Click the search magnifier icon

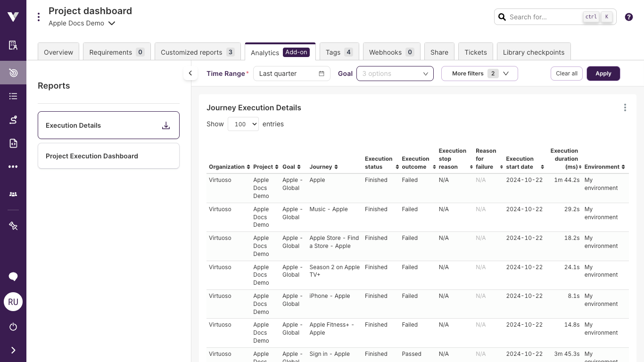502,17
